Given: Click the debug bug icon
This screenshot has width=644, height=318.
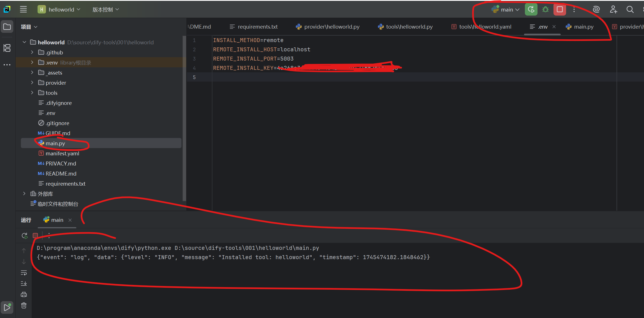Looking at the screenshot, I should coord(545,10).
